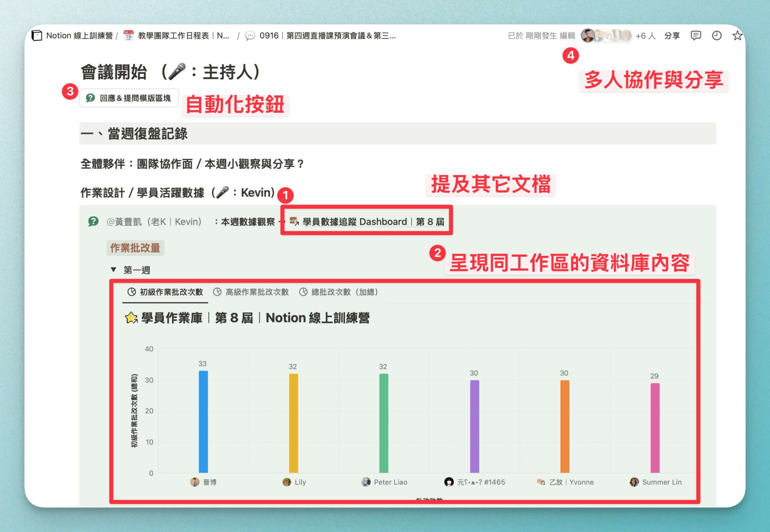Click Lily's avatar under the chart
This screenshot has height=532, width=770.
pos(286,482)
